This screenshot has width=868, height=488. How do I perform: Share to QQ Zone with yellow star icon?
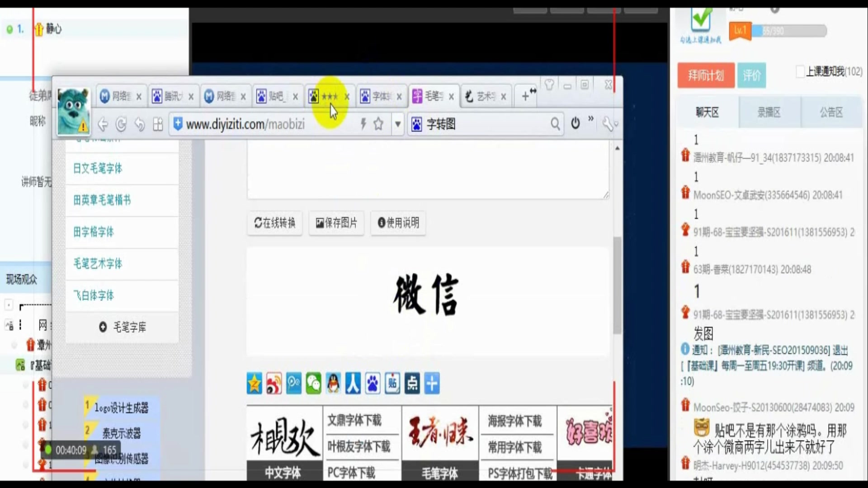tap(255, 384)
